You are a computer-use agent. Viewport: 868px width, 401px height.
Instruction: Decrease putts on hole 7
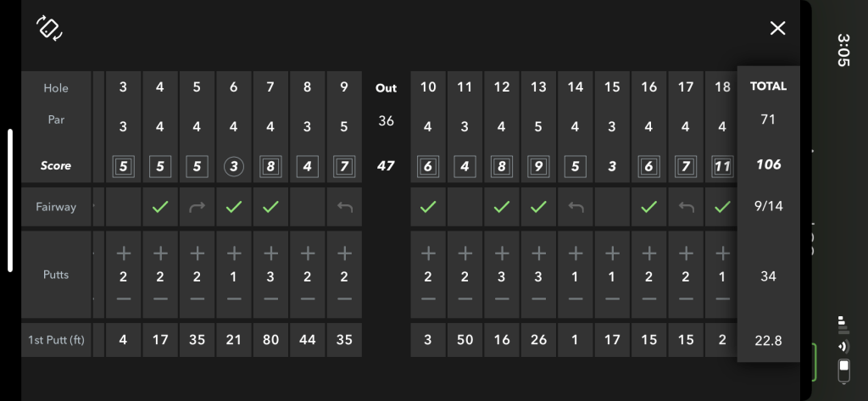click(270, 298)
